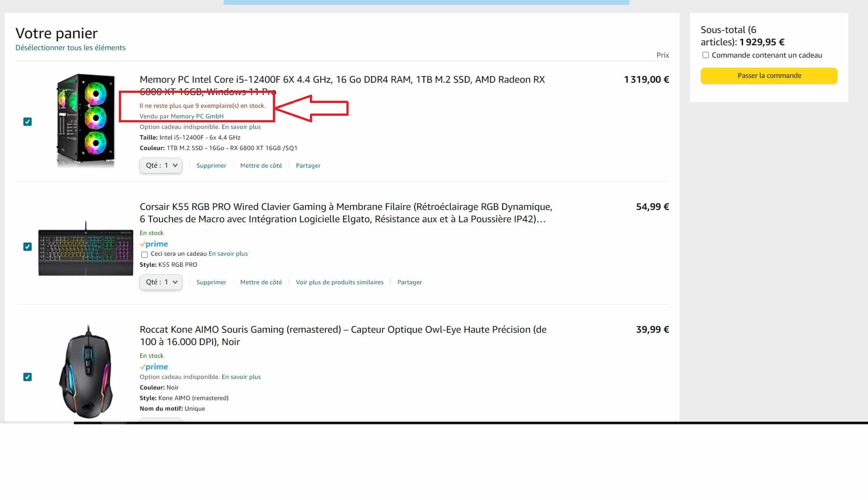The image size is (868, 500).
Task: Click 'En savoir plus' under Roccat mouse
Action: (241, 377)
